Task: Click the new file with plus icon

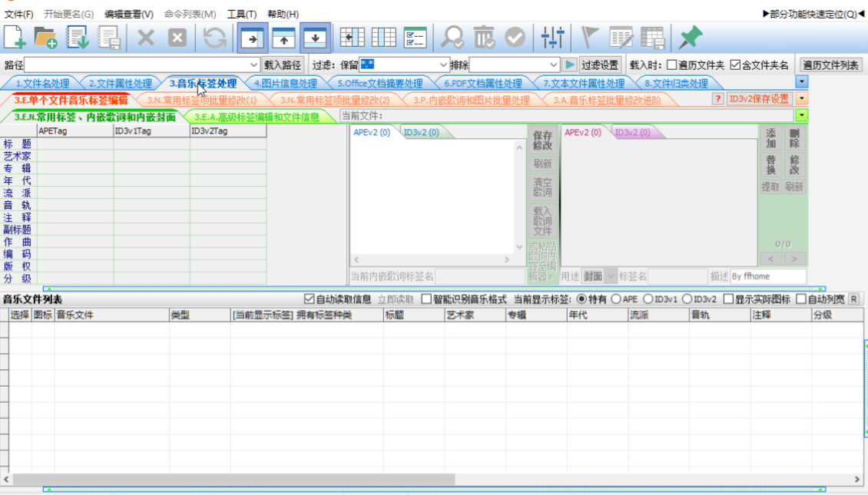Action: [x=15, y=38]
